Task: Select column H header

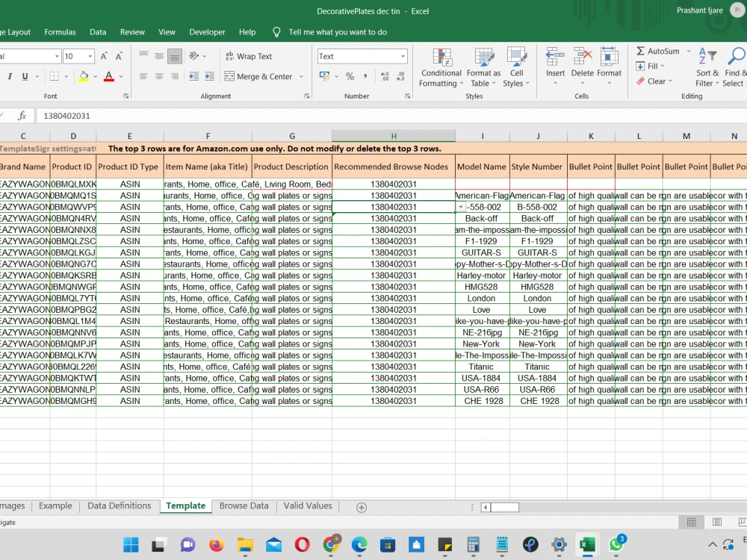Action: 394,136
